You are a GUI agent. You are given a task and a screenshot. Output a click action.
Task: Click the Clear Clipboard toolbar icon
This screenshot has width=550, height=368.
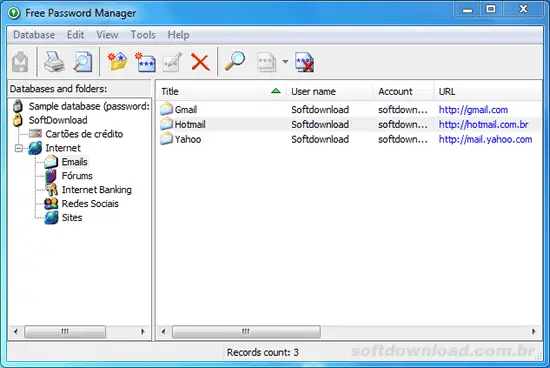(x=304, y=62)
